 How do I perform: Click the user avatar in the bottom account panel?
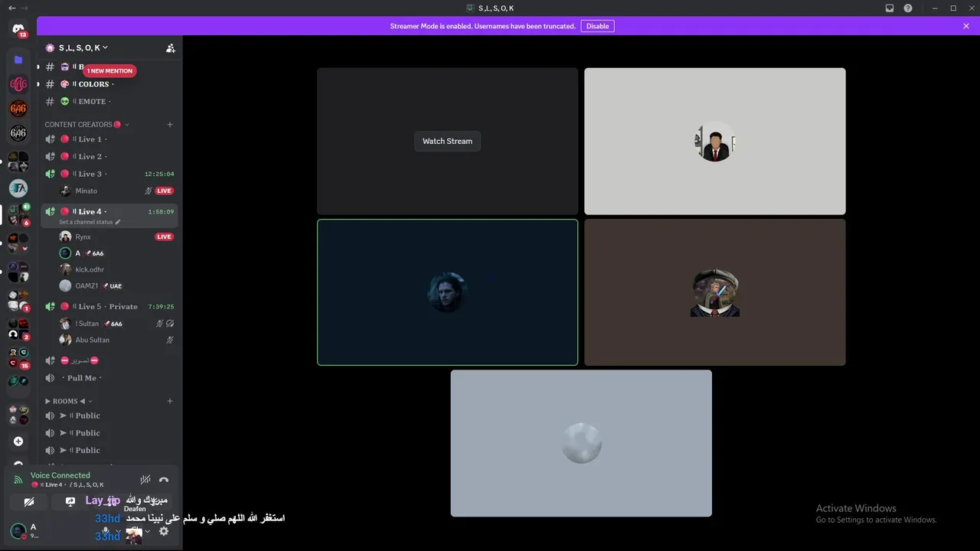(18, 530)
